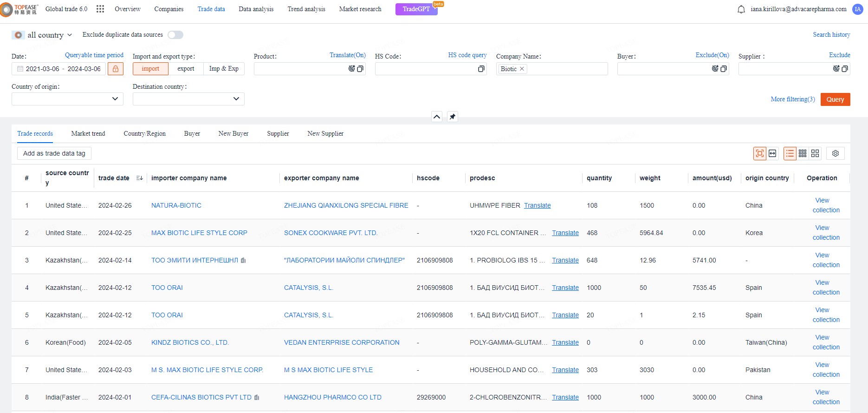The width and height of the screenshot is (868, 413).
Task: Switch to the New Buyer tab
Action: click(x=233, y=133)
